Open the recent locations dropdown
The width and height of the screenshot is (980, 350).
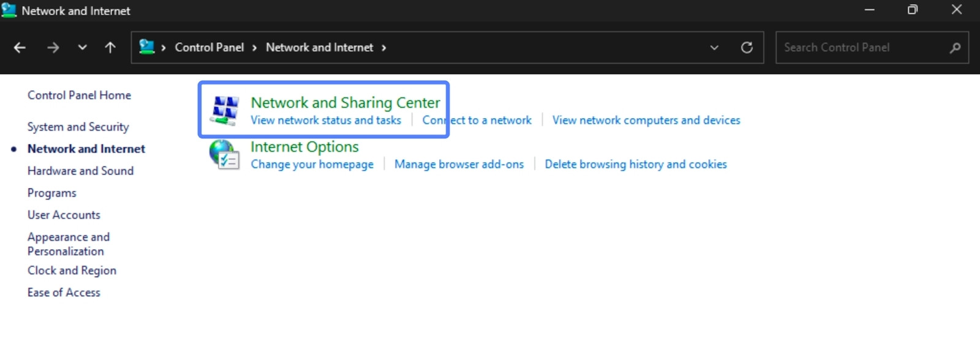click(x=82, y=48)
